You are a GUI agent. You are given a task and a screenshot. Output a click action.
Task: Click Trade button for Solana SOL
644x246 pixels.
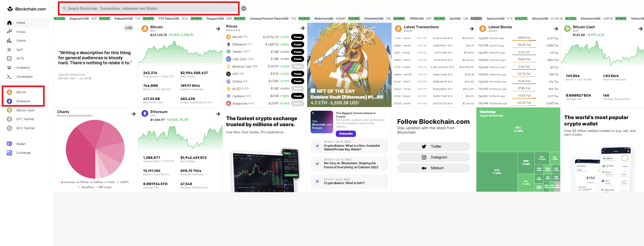tap(297, 81)
